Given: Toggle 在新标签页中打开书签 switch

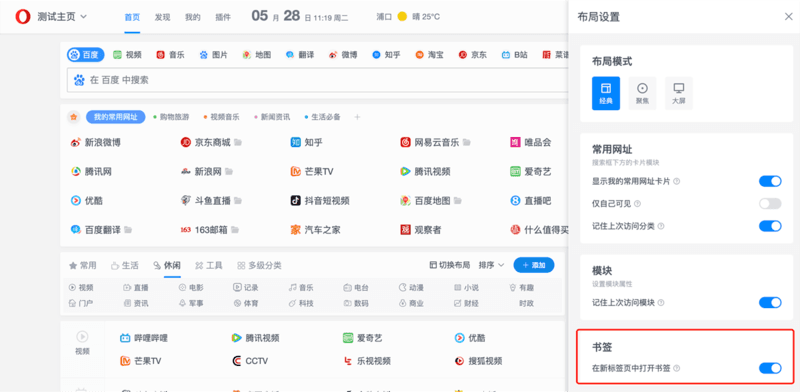Looking at the screenshot, I should pos(770,368).
